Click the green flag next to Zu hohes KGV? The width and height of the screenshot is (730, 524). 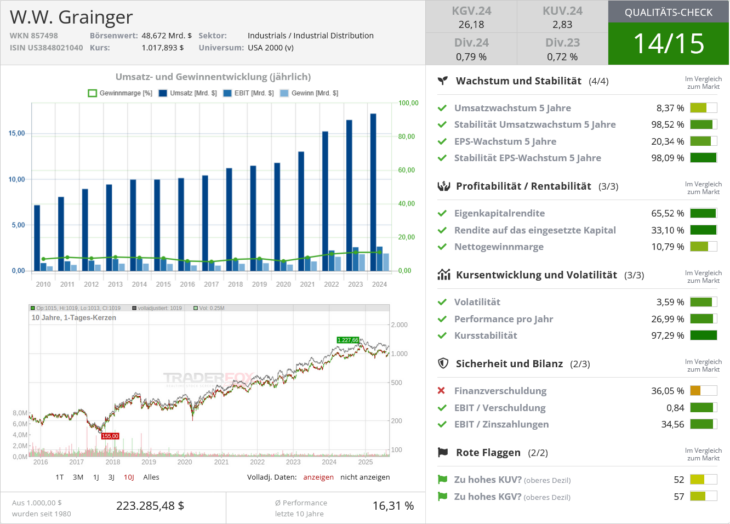point(442,497)
